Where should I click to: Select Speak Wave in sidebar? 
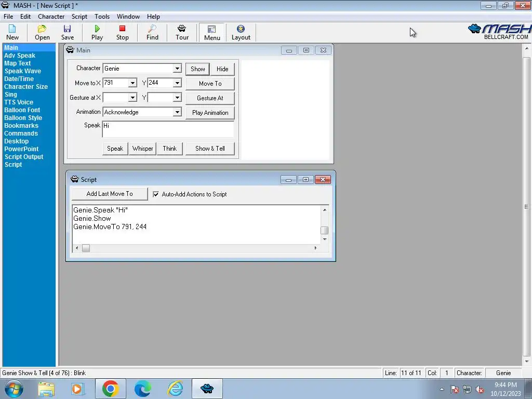coord(23,71)
